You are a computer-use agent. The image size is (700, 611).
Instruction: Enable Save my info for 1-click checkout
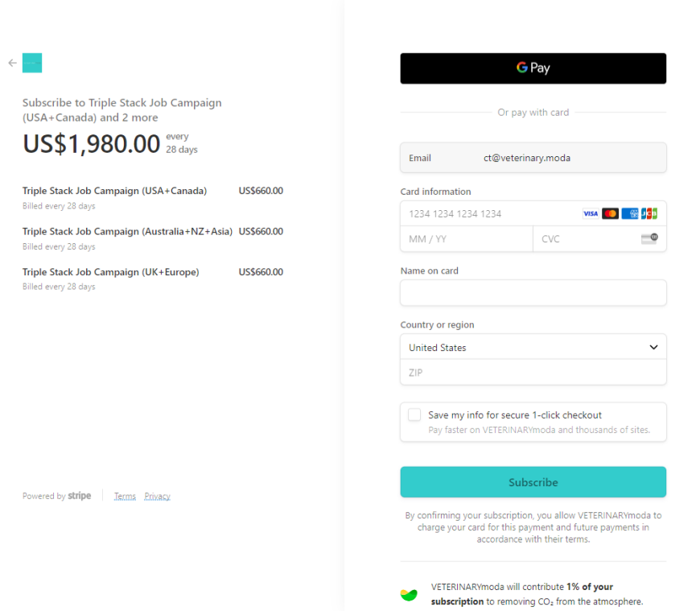(x=414, y=415)
